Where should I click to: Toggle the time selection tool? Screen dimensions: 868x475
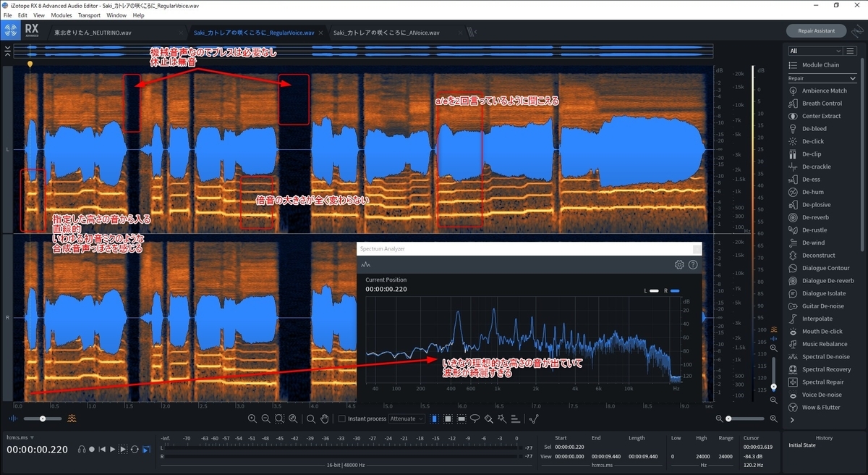[x=434, y=419]
